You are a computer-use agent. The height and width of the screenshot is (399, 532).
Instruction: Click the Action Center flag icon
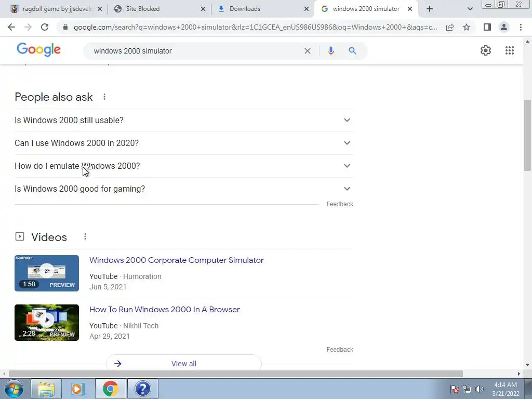pos(455,389)
